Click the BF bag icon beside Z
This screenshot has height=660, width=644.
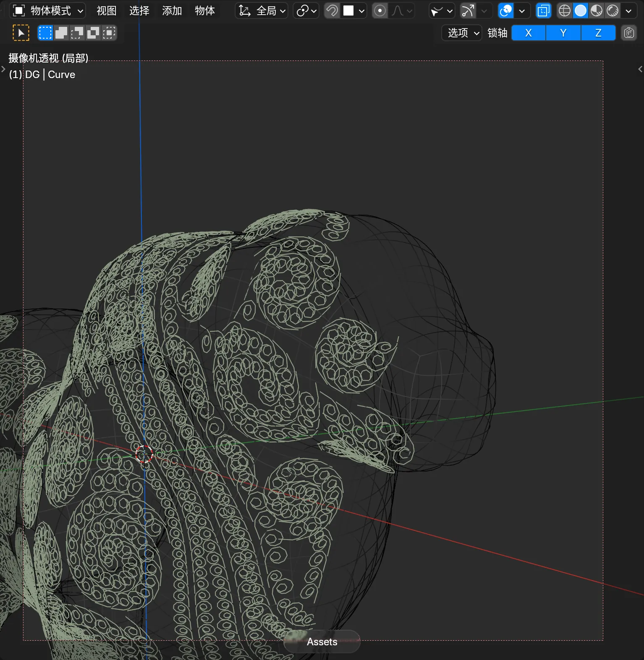[629, 33]
